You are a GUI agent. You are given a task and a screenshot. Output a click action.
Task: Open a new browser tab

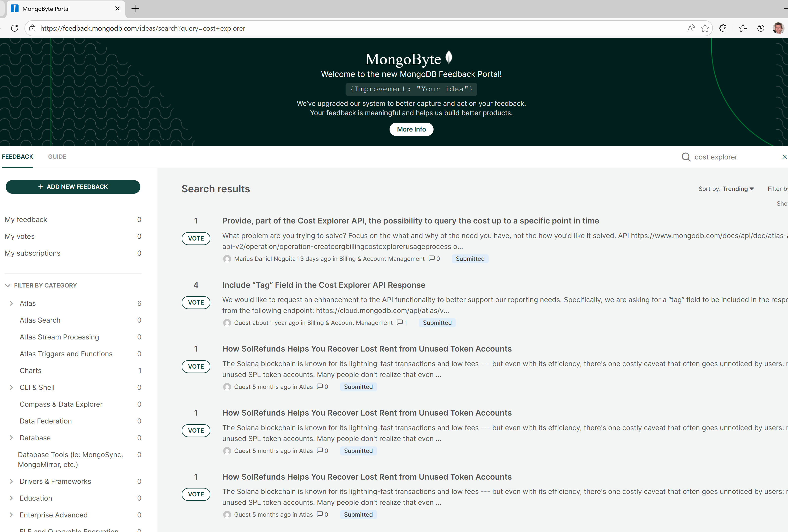[x=135, y=9]
